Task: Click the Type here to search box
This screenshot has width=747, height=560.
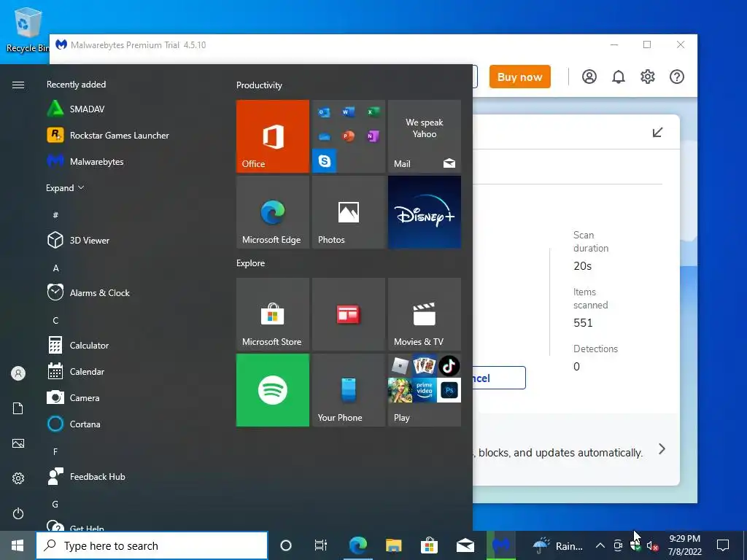Action: 152,545
